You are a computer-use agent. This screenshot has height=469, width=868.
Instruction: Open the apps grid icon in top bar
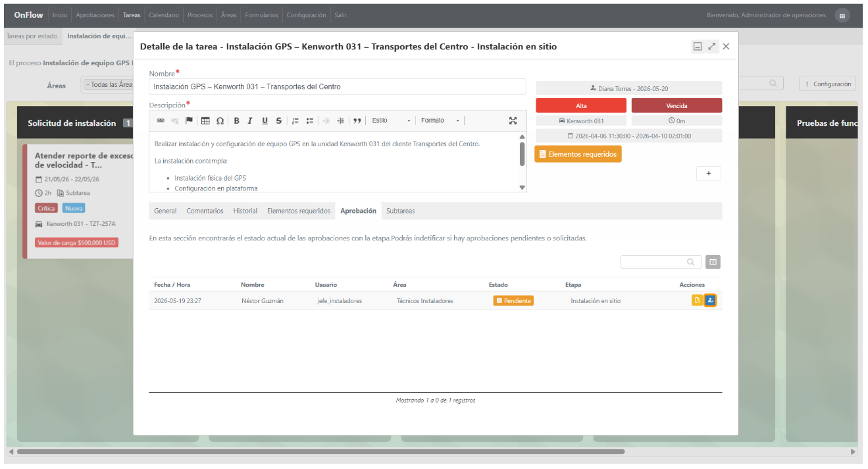click(x=842, y=16)
